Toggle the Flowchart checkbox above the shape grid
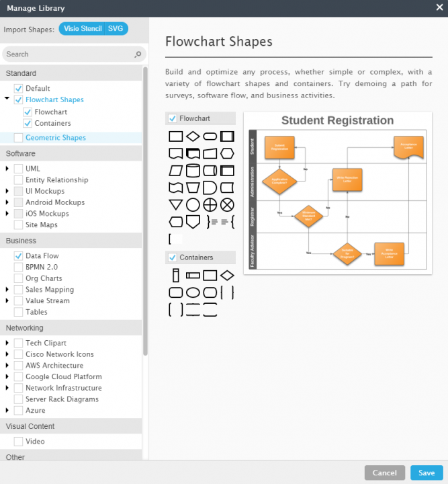Viewport: 448px width, 484px height. point(173,118)
